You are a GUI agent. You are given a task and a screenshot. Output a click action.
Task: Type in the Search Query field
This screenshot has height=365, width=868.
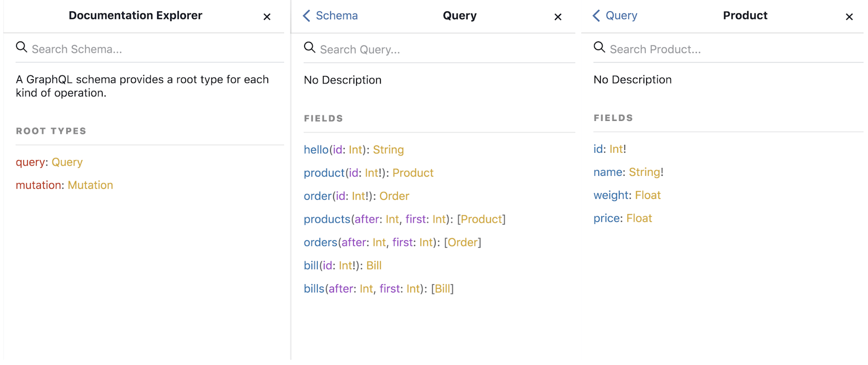coord(438,49)
